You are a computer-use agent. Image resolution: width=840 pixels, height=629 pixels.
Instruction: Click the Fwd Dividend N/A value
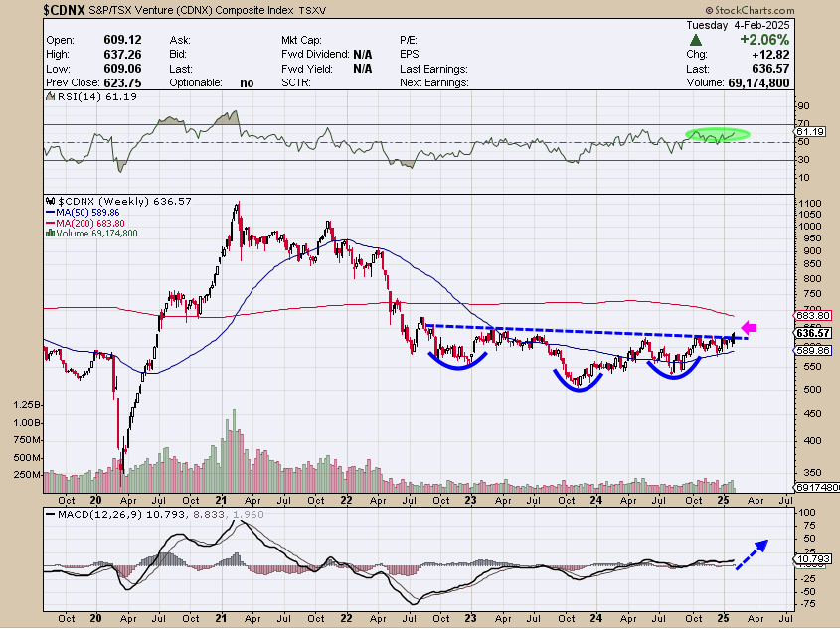click(x=363, y=54)
